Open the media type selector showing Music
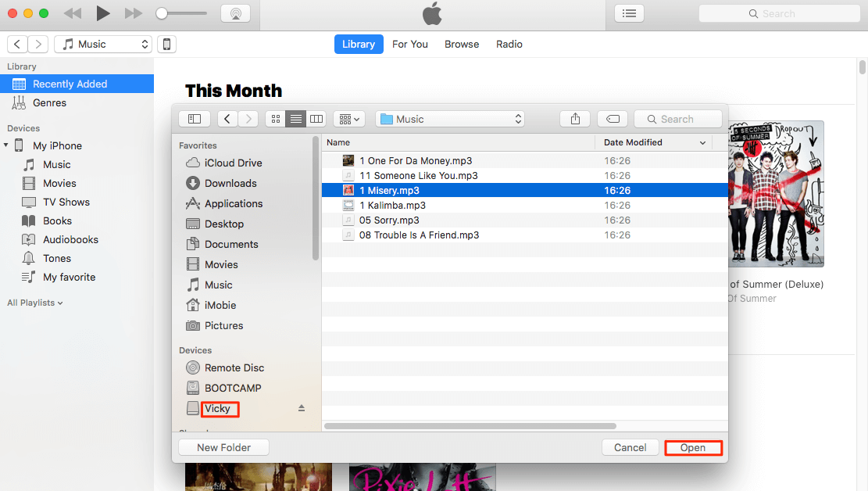868x491 pixels. pos(102,44)
